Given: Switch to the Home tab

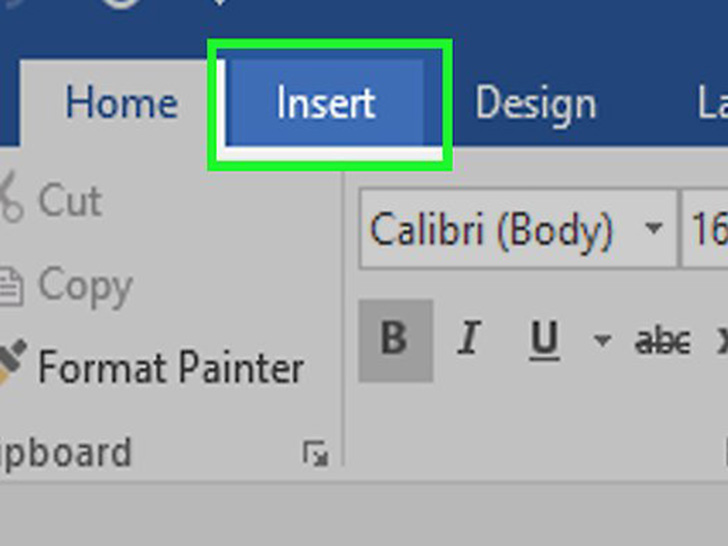Looking at the screenshot, I should [121, 104].
